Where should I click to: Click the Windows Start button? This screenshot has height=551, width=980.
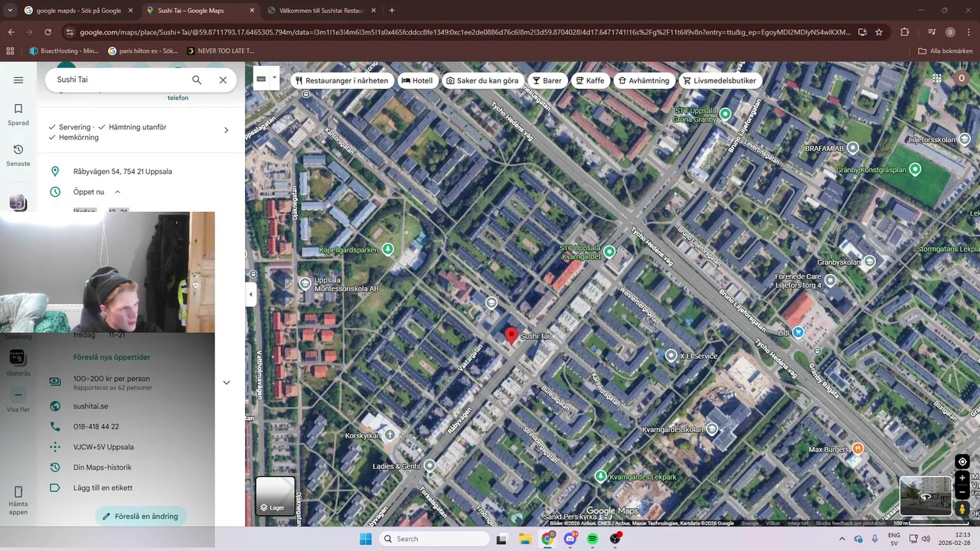click(x=366, y=539)
